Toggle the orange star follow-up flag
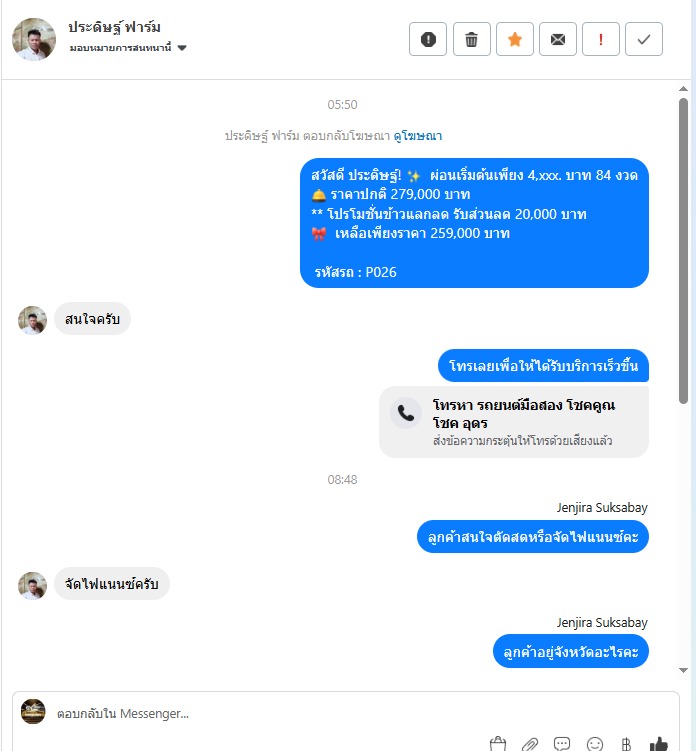 pos(514,39)
